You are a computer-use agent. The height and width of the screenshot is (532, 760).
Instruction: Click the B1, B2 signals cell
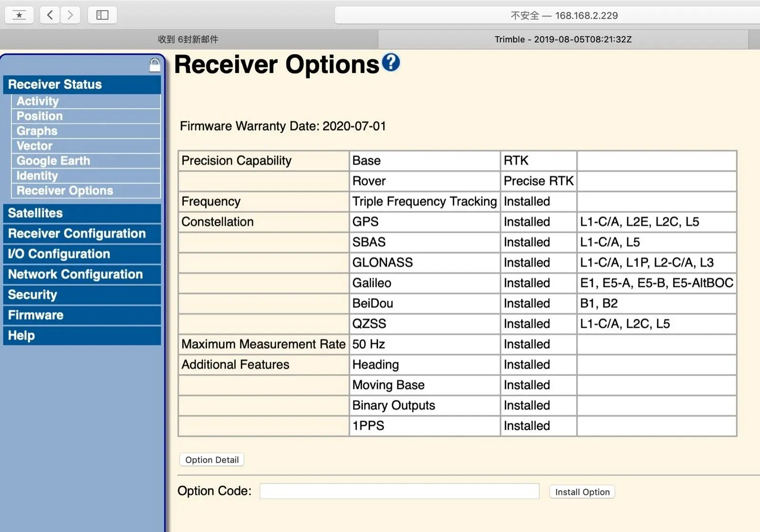657,304
